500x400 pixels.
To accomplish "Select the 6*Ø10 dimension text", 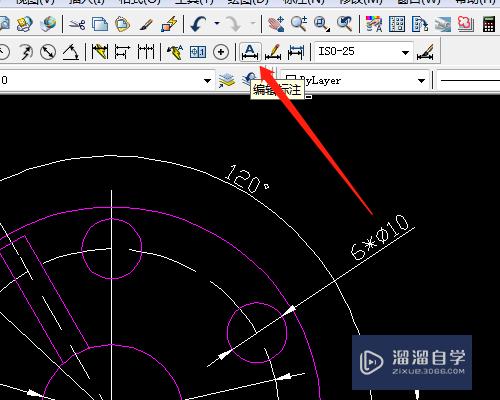I will click(x=380, y=237).
